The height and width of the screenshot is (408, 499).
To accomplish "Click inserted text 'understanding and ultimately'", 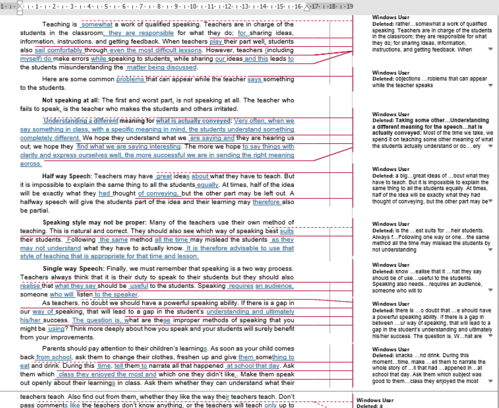I will click(x=250, y=312).
